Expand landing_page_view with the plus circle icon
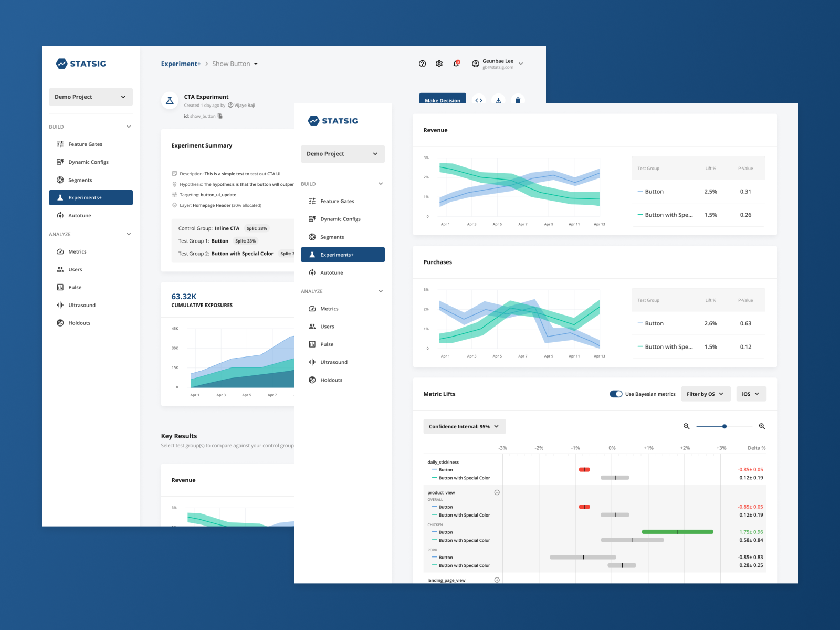840x630 pixels. (497, 580)
